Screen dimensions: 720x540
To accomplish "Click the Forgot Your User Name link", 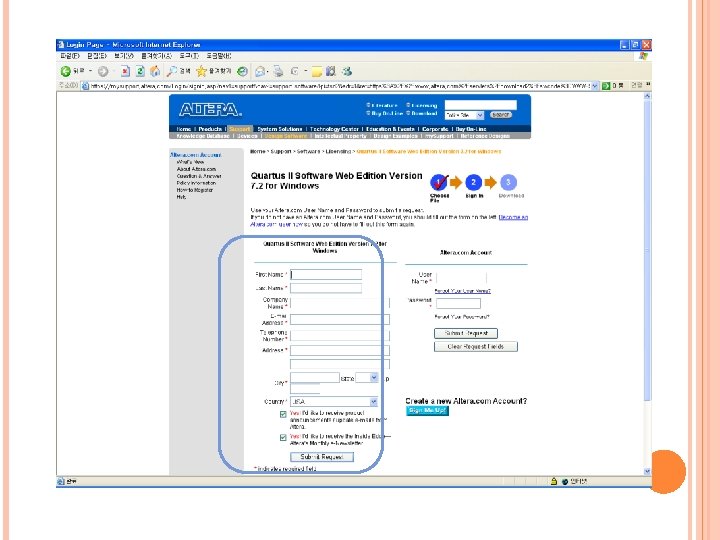I will point(462,291).
